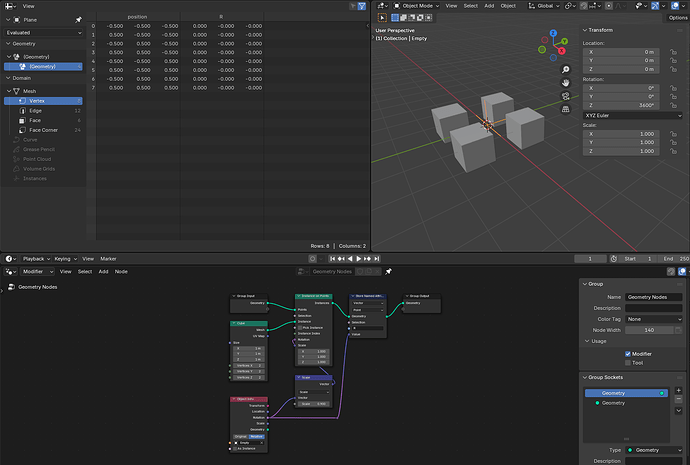Set selection mode to new selection
The image size is (690, 465).
coord(395,18)
